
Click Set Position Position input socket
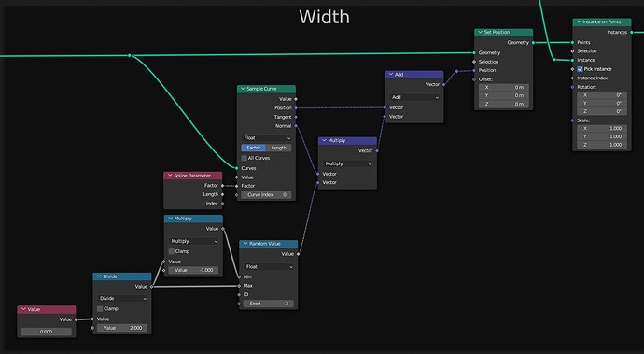point(474,71)
